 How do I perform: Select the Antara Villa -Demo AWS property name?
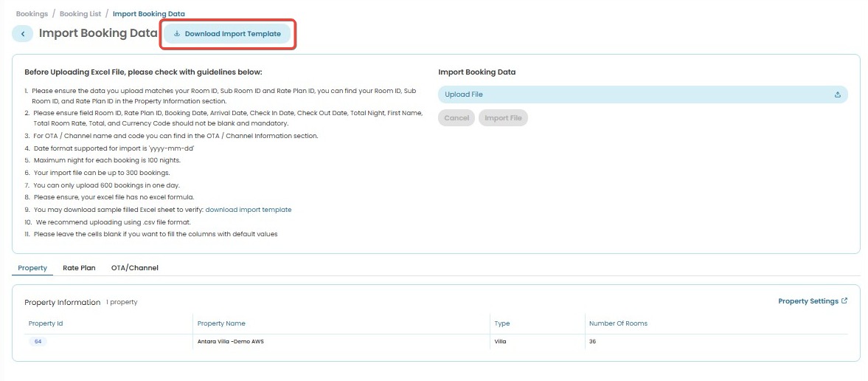[231, 342]
